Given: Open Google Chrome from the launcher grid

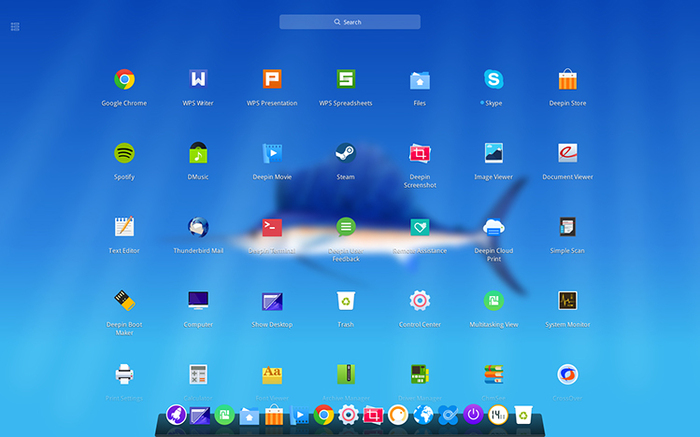Looking at the screenshot, I should click(124, 79).
